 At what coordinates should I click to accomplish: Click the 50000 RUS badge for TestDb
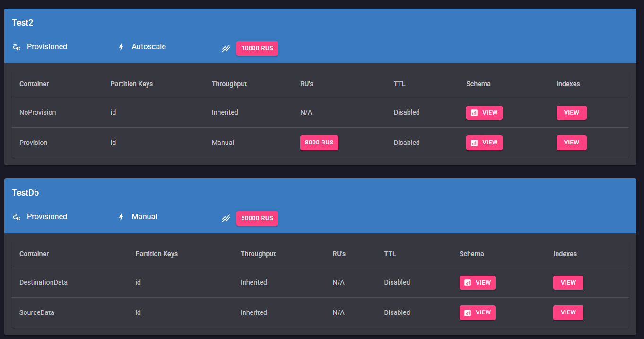pyautogui.click(x=257, y=218)
